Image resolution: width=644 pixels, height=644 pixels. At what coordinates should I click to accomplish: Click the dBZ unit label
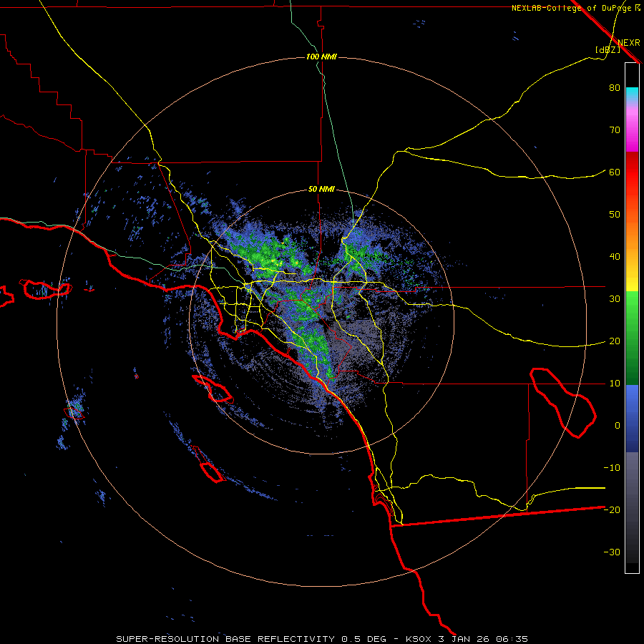pos(608,50)
